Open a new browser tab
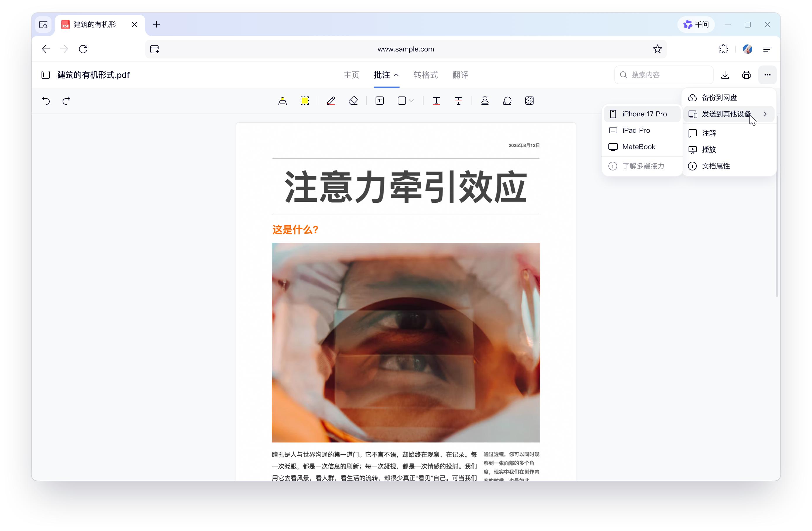 [156, 25]
